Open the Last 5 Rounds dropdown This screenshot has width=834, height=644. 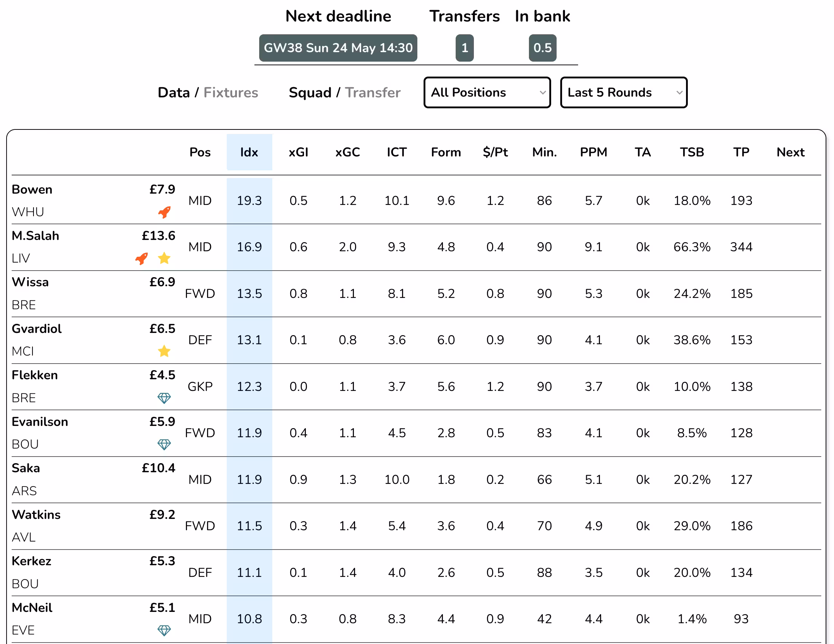(624, 92)
